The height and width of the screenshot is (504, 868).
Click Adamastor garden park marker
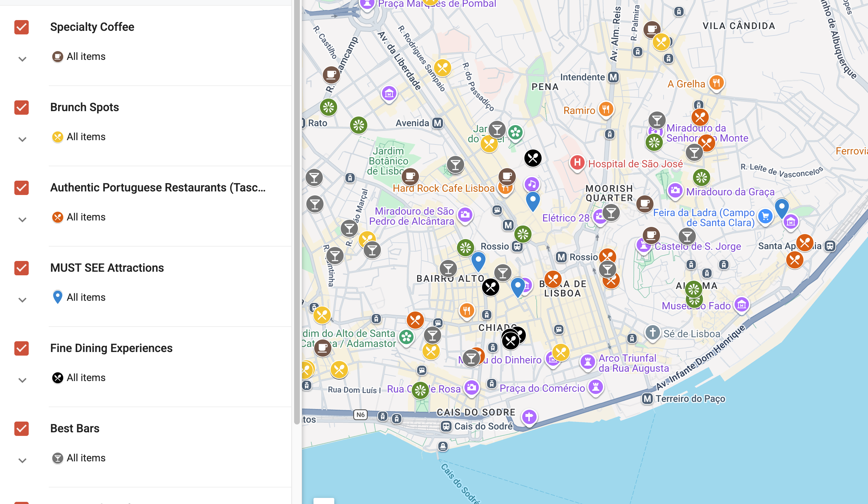(x=406, y=337)
